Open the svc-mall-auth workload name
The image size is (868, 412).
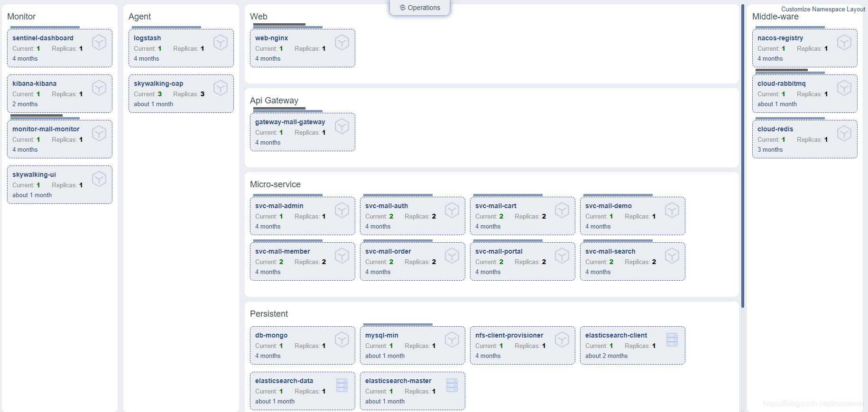(x=387, y=206)
